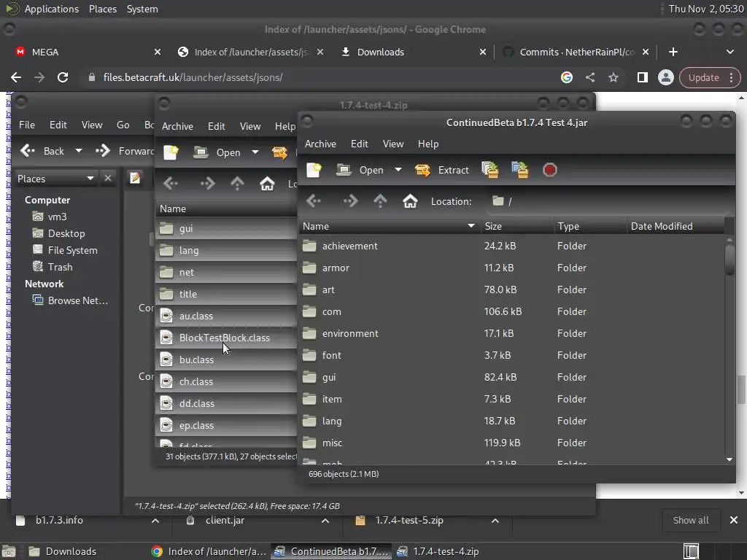747x560 pixels.
Task: Click Open button in ContinuedBeta jar window
Action: tap(360, 170)
